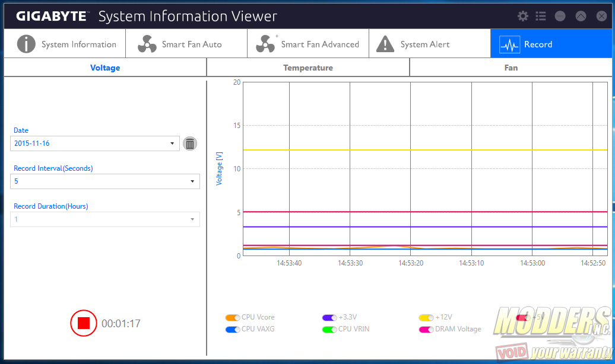Toggle the CPU VRIN graph line
This screenshot has width=615, height=364.
tap(329, 329)
